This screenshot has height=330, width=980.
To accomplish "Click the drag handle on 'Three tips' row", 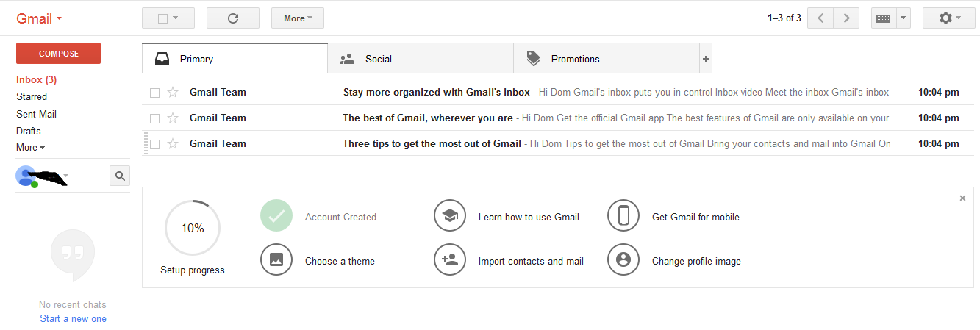I will [146, 143].
